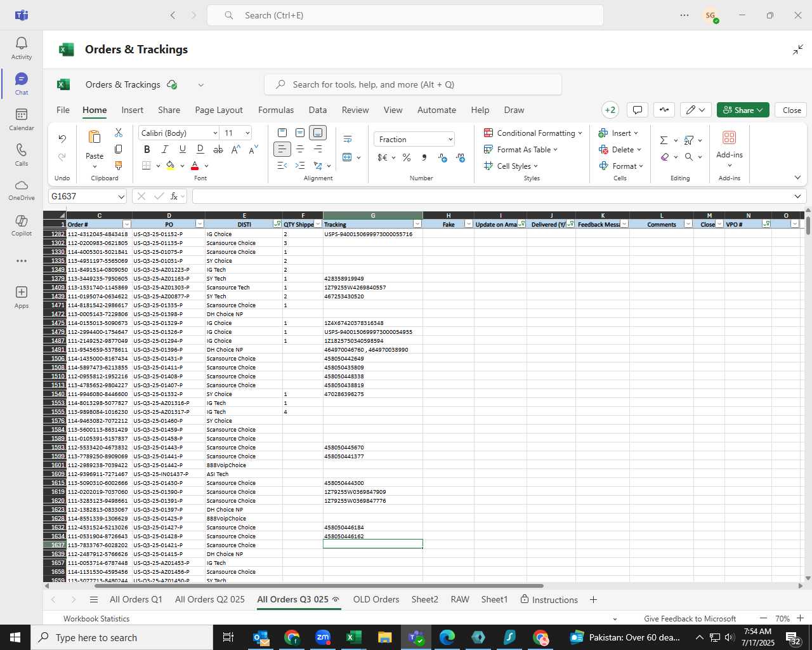
Task: Click the Name Box showing G1637
Action: (88, 196)
